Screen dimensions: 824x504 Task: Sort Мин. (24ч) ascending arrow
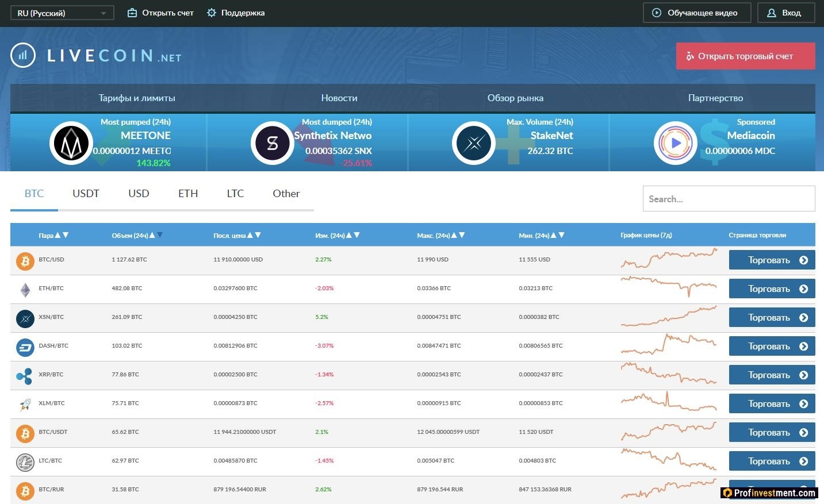553,235
